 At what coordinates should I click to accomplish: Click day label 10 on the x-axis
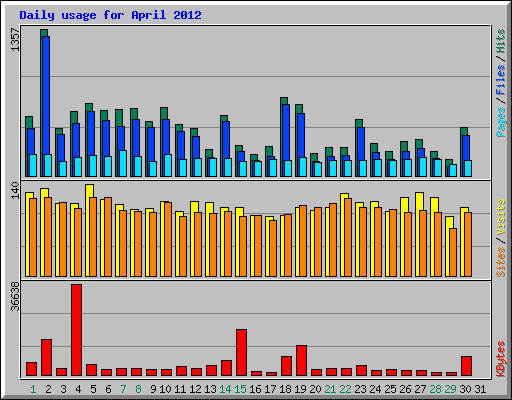pos(165,389)
